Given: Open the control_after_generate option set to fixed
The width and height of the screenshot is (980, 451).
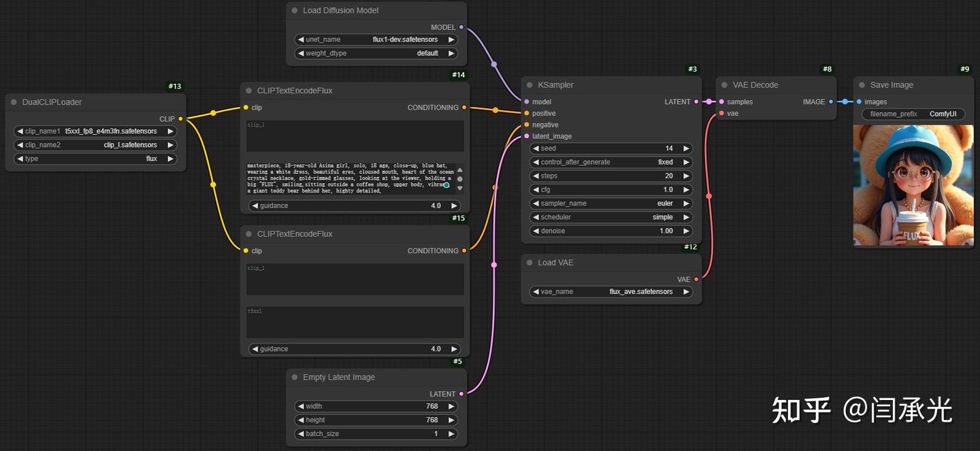Looking at the screenshot, I should click(610, 162).
